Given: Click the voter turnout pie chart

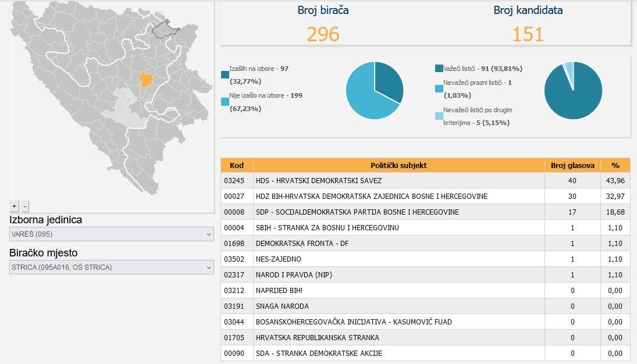Looking at the screenshot, I should pyautogui.click(x=375, y=91).
